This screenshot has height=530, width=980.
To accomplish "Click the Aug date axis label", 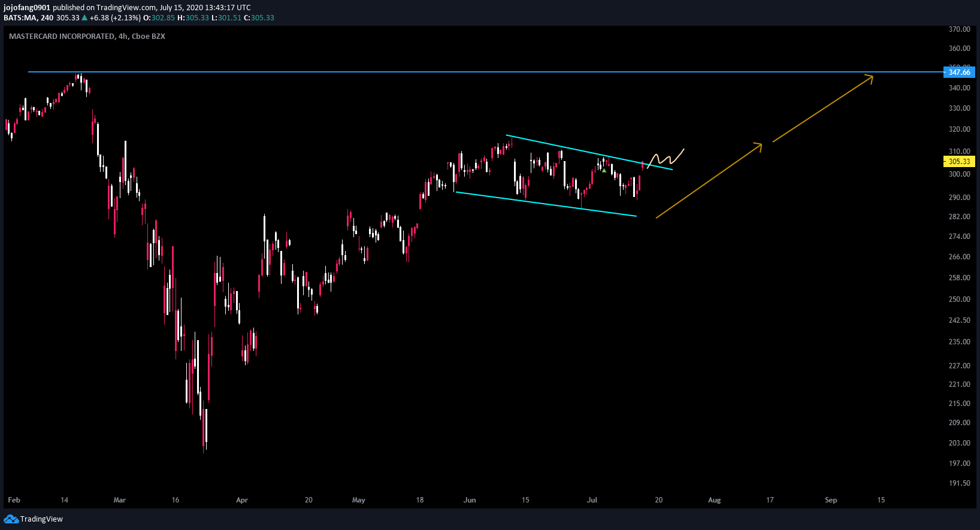I will coord(715,499).
